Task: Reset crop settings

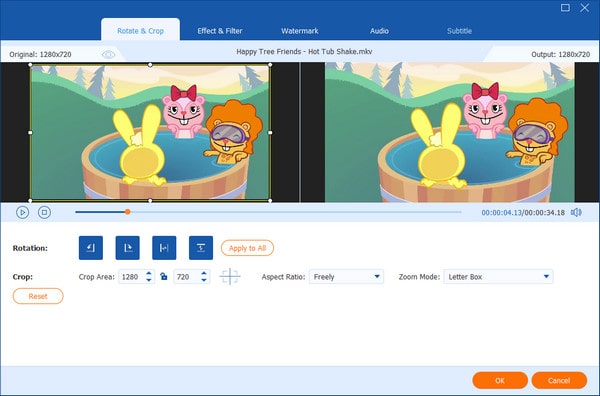Action: 38,296
